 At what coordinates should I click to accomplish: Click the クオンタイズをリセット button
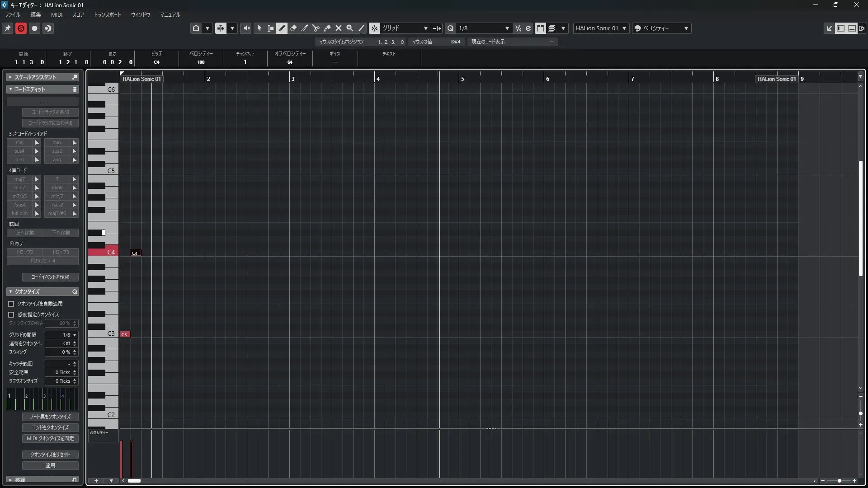click(50, 455)
